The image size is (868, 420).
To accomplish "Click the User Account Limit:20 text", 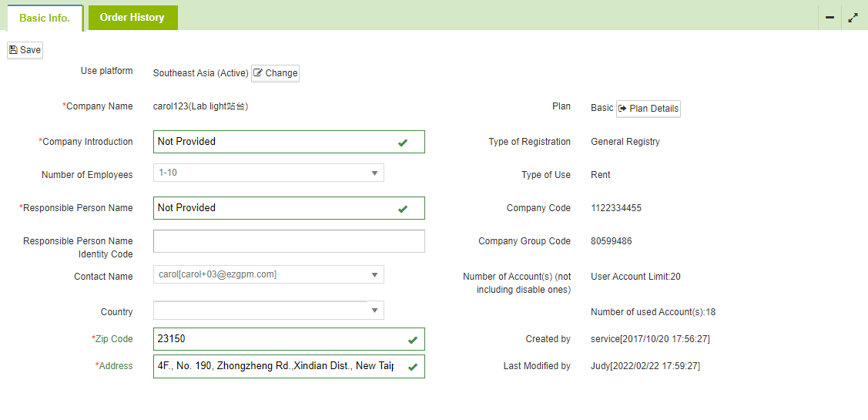I will 635,277.
